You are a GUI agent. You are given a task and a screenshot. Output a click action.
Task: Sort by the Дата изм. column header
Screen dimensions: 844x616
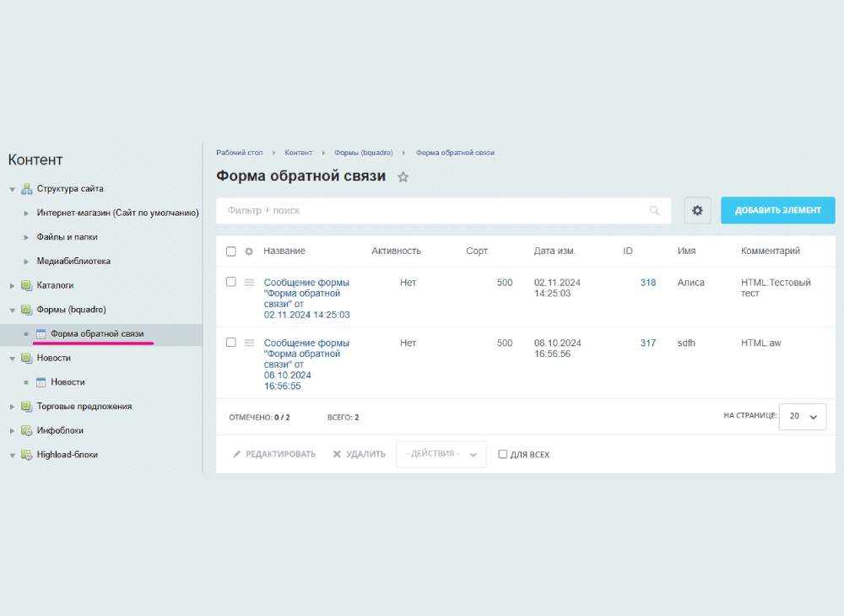555,251
